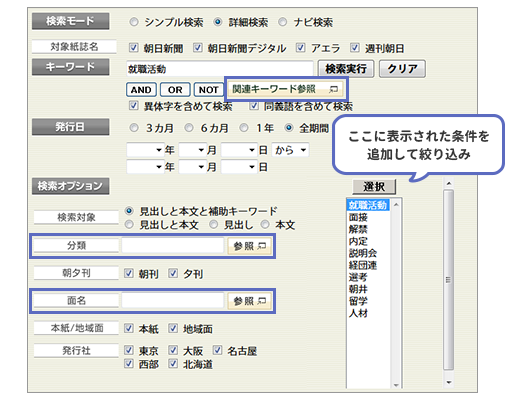Click outer panel scroll up arrow

449,183
